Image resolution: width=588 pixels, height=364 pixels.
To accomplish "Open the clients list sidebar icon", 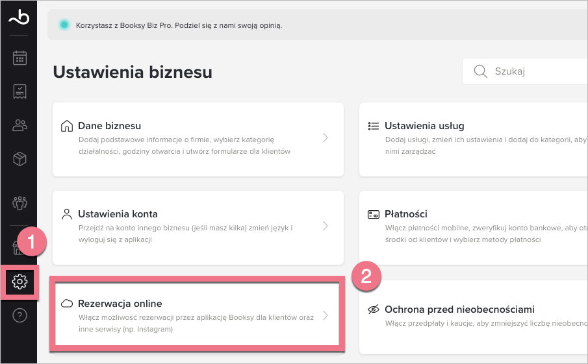I will [19, 125].
